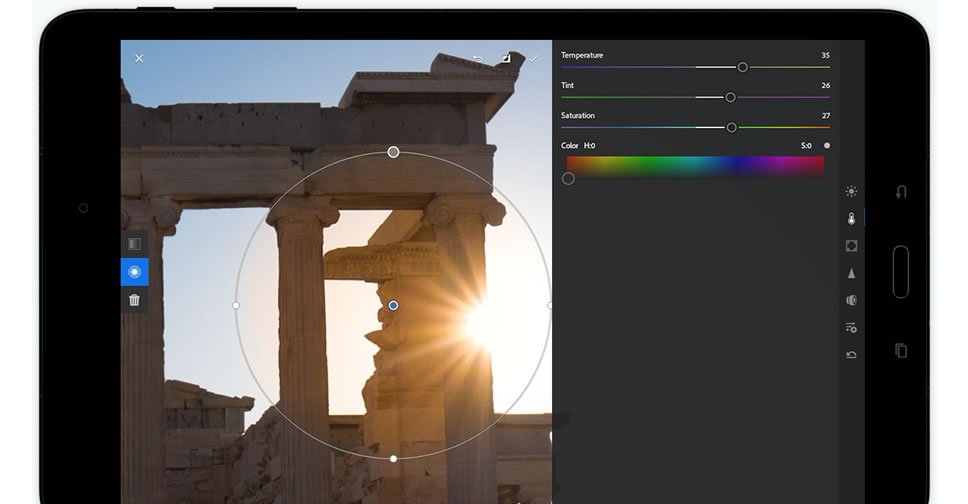Tap the tablet's recent apps button
Screen dimensions: 968x504
(x=901, y=350)
